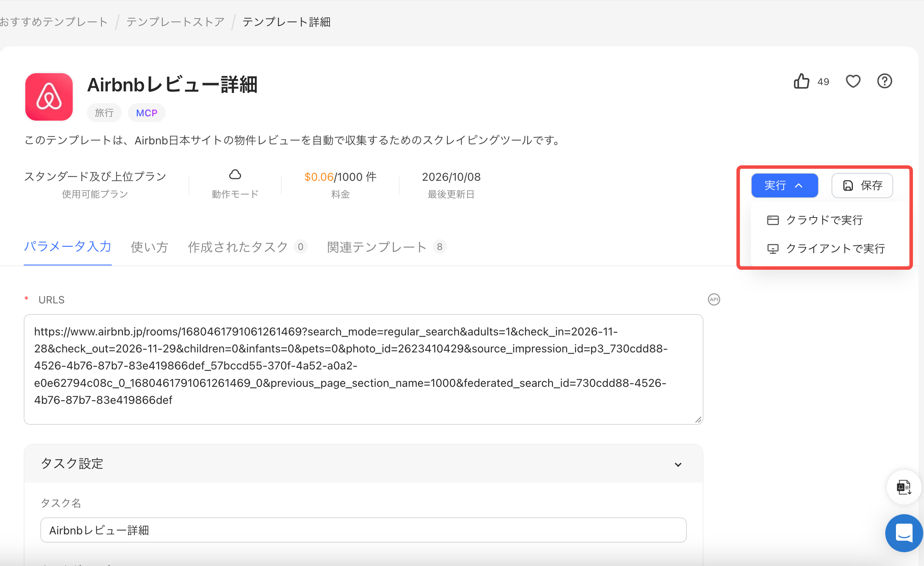The height and width of the screenshot is (566, 924).
Task: Click the template description sentence
Action: coord(293,140)
